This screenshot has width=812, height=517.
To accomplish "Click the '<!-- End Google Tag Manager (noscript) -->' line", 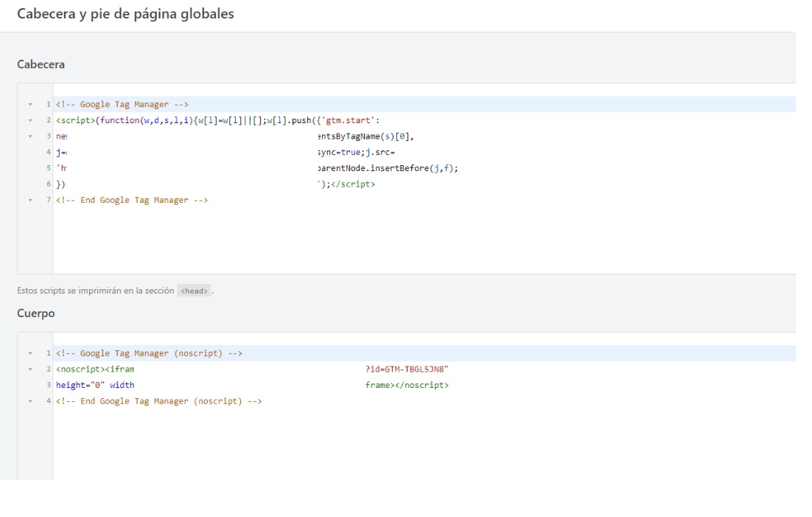I will (x=159, y=401).
